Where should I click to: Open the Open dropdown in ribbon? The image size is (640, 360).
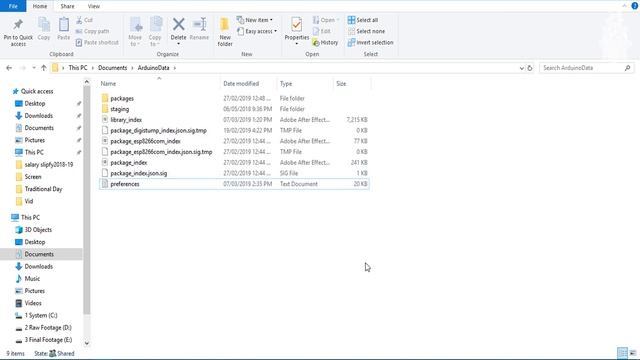pyautogui.click(x=326, y=20)
